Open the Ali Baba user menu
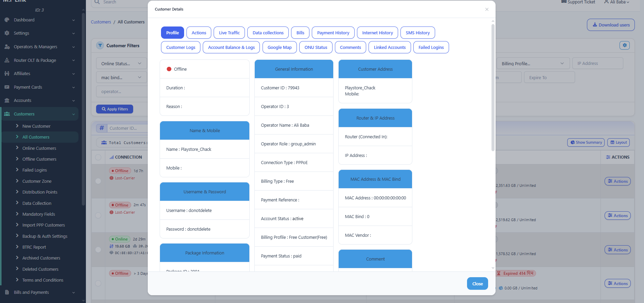The width and height of the screenshot is (644, 303). pos(616,2)
